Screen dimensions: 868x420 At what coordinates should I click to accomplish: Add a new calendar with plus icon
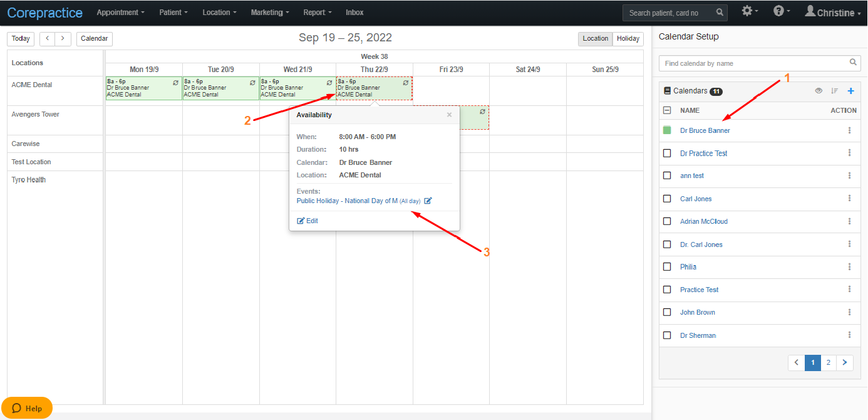[x=850, y=91]
